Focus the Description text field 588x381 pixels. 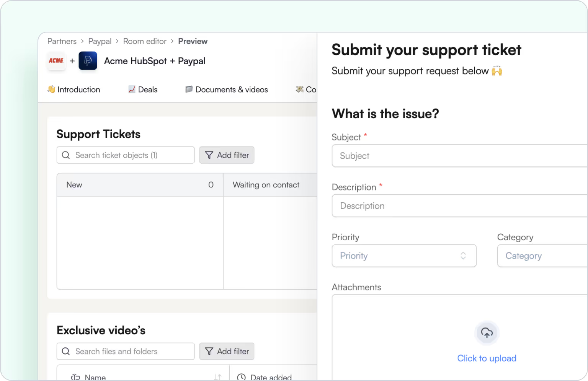tap(459, 206)
